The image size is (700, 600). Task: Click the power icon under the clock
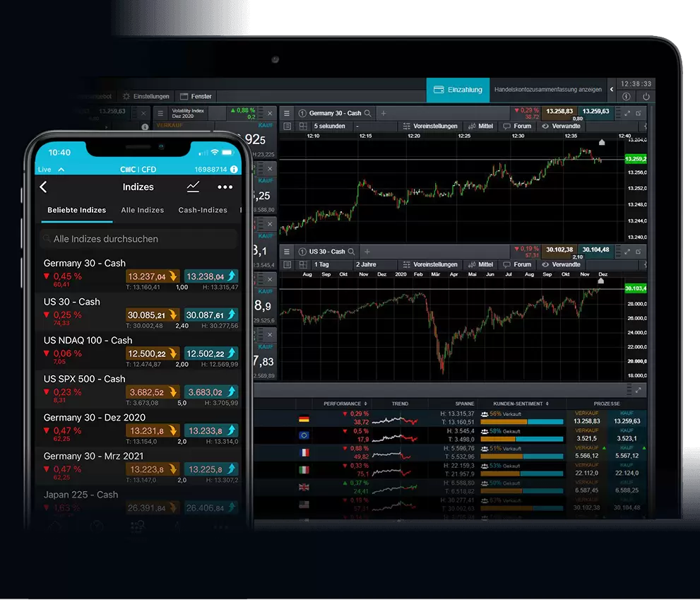[646, 96]
